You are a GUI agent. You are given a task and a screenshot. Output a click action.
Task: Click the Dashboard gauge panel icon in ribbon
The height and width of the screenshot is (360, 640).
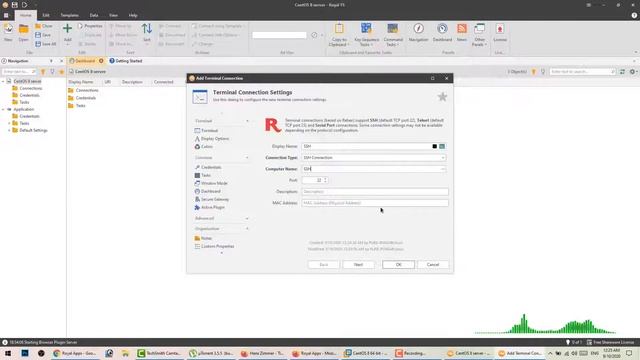442,29
